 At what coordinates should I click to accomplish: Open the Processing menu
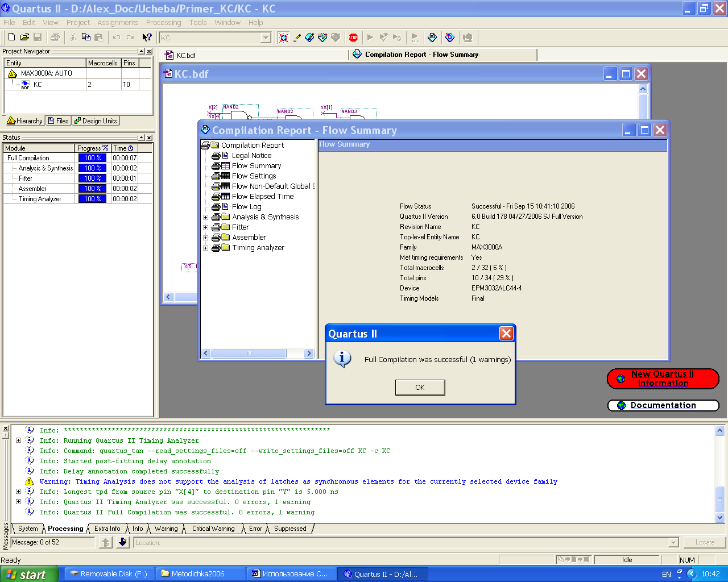click(163, 23)
